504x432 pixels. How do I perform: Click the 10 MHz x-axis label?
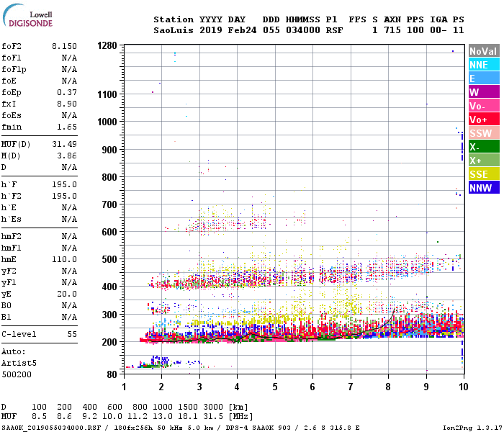pyautogui.click(x=464, y=387)
